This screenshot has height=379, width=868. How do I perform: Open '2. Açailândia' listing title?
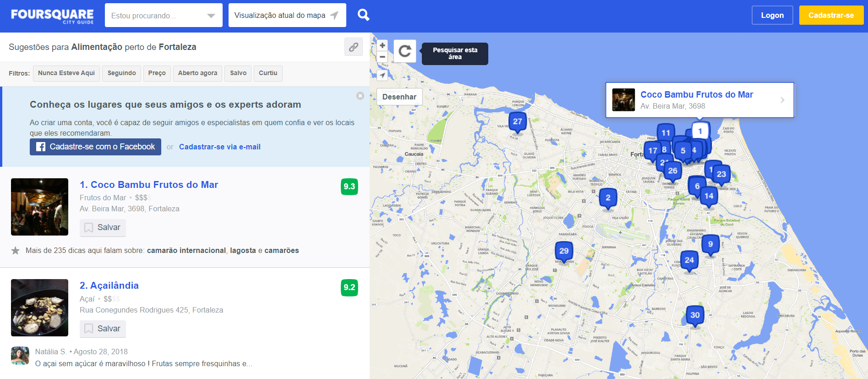[109, 286]
